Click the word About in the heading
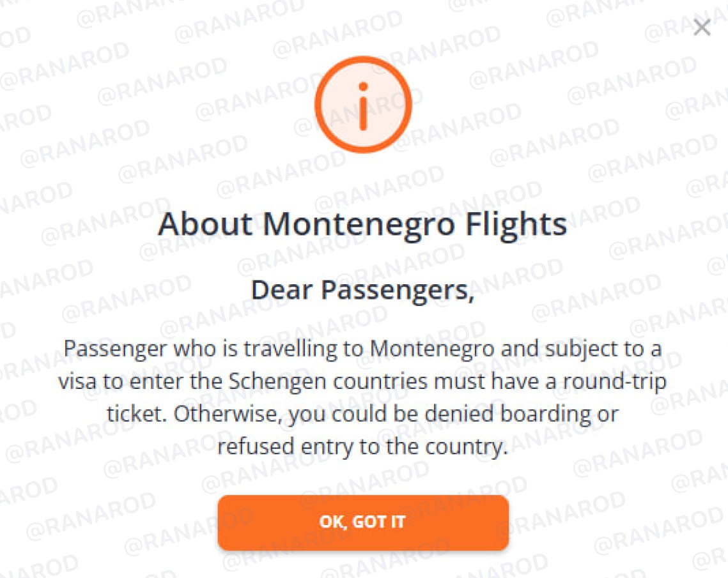The width and height of the screenshot is (728, 578). (205, 224)
